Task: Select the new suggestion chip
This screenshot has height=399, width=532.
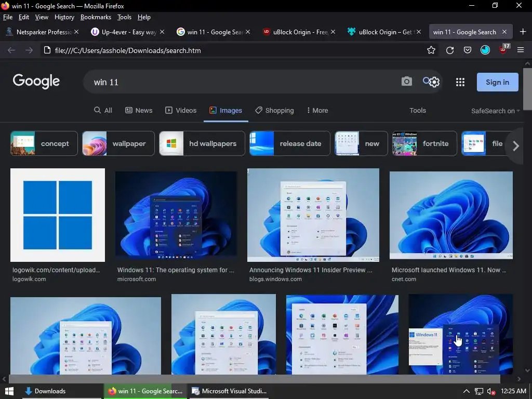Action: [x=362, y=143]
